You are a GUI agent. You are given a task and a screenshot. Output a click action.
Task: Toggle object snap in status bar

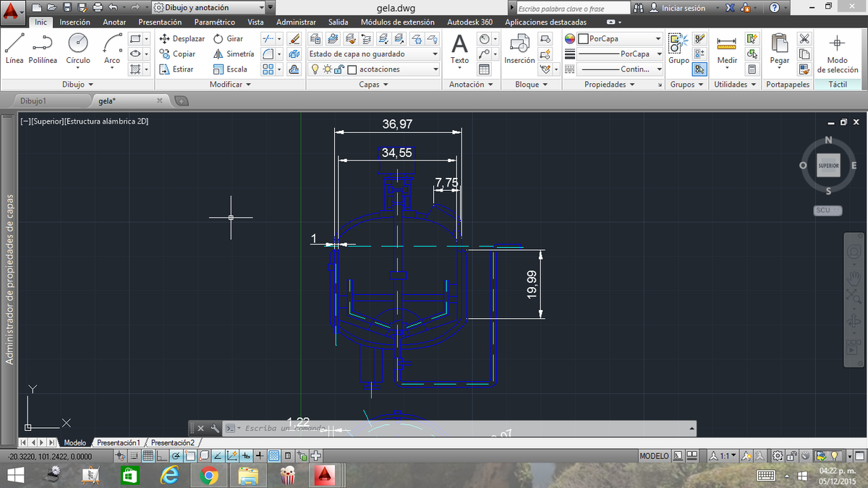[x=190, y=456]
